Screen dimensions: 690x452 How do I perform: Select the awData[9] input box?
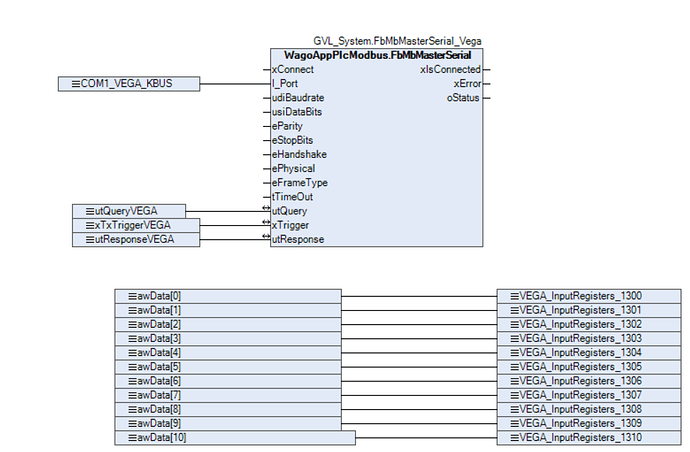(228, 423)
